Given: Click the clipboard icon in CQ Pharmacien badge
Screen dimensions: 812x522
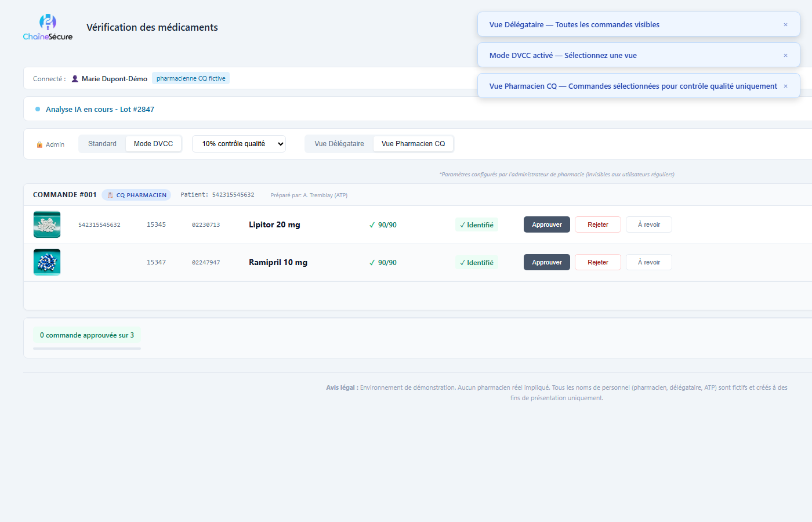Looking at the screenshot, I should pos(110,195).
